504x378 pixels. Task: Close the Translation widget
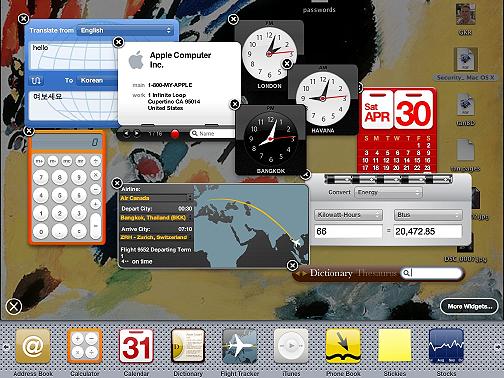tap(23, 19)
